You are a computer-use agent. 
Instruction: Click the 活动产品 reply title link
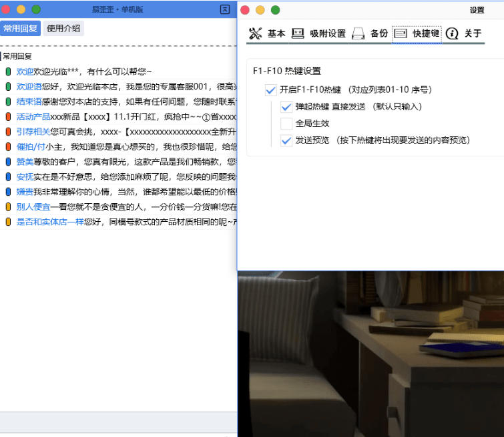point(33,116)
